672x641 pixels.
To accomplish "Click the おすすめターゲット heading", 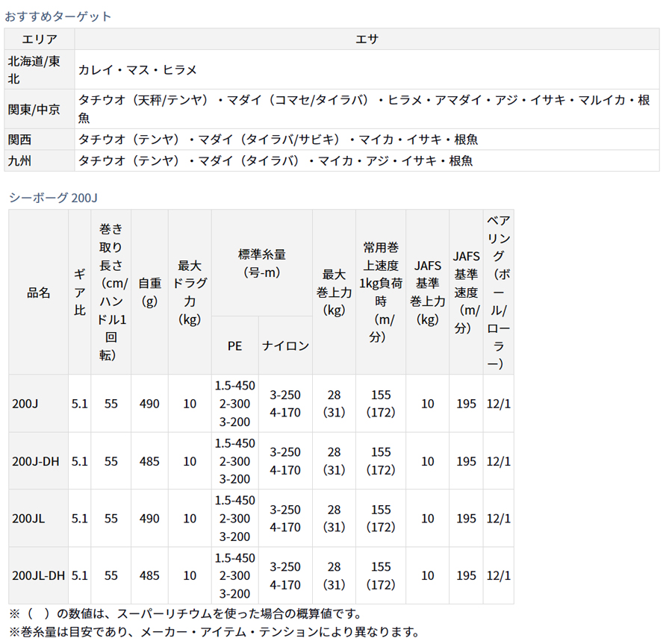I will point(57,16).
